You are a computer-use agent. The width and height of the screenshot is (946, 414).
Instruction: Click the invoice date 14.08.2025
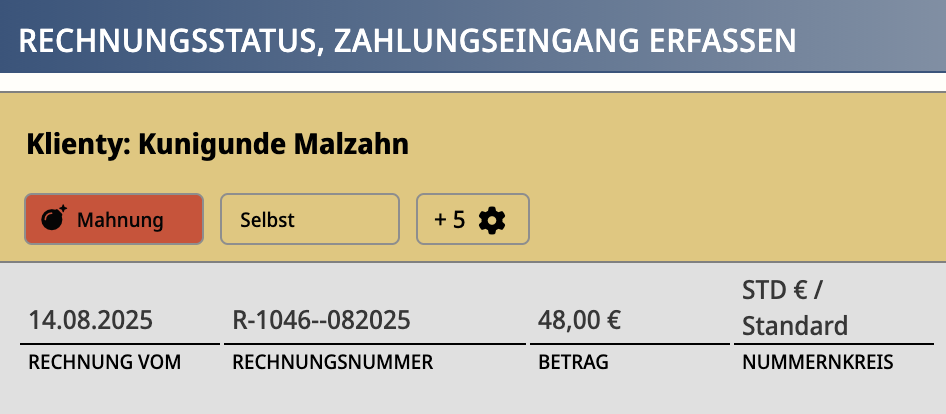click(91, 322)
